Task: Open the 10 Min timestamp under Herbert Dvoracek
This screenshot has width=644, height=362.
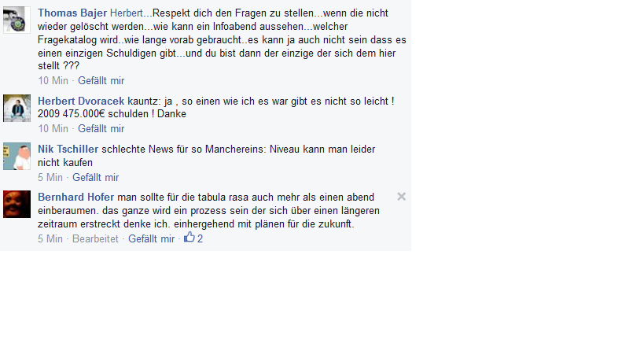Action: (53, 128)
